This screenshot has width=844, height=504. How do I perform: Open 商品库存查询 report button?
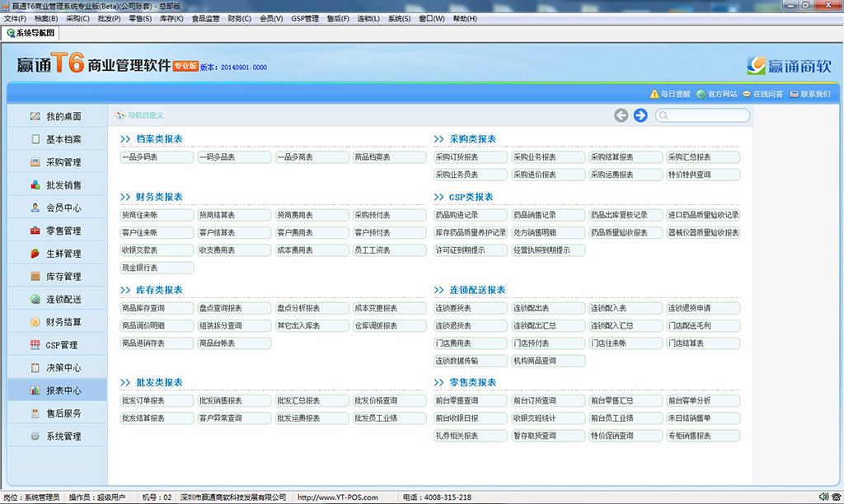[157, 308]
